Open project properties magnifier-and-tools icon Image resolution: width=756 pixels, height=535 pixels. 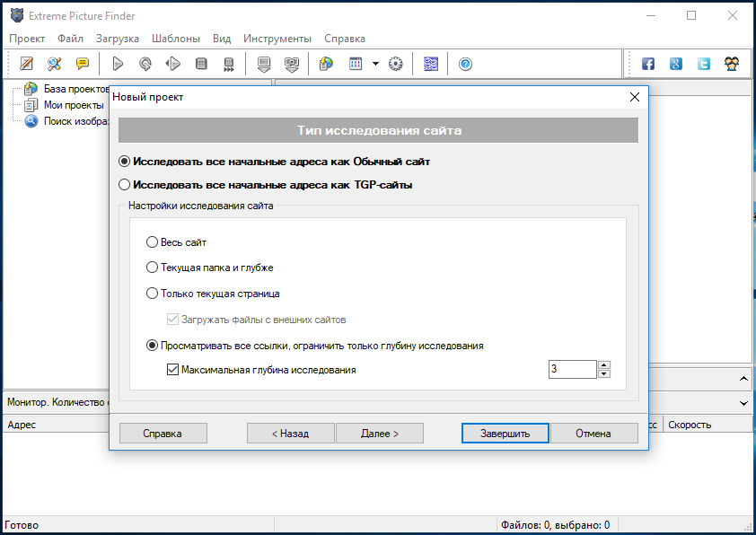[54, 64]
